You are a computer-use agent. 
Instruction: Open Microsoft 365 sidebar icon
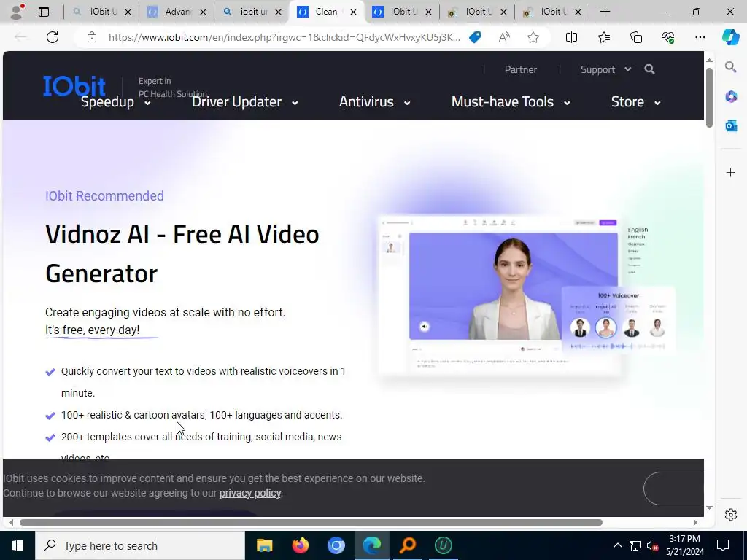click(x=731, y=97)
